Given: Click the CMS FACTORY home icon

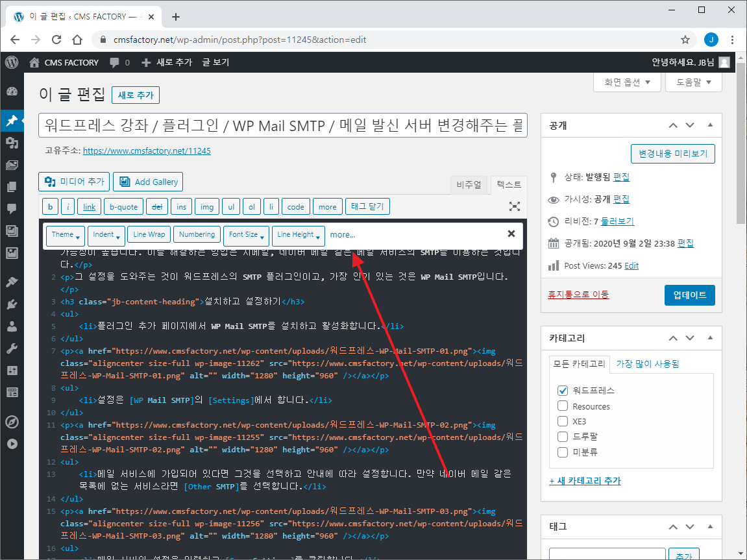Looking at the screenshot, I should click(34, 62).
